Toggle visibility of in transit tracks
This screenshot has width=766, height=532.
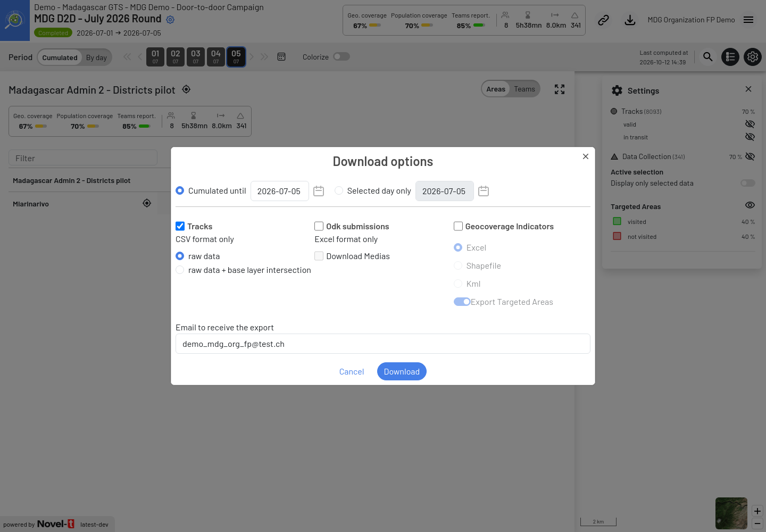point(750,137)
